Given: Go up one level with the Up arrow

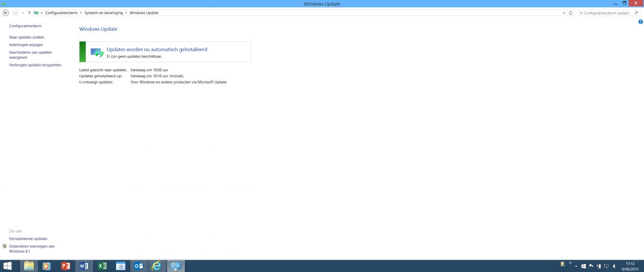Looking at the screenshot, I should pos(29,12).
